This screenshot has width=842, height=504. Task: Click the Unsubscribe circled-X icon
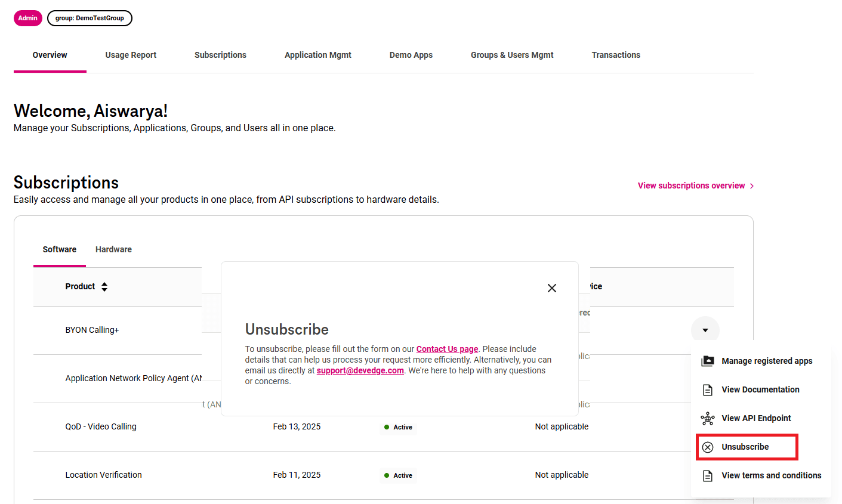point(707,447)
